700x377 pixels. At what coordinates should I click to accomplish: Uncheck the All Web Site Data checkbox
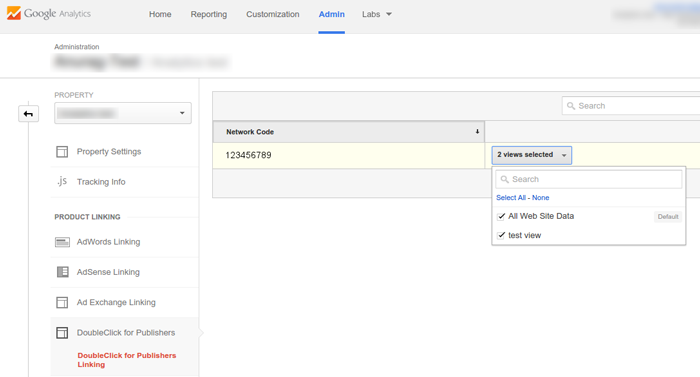501,216
